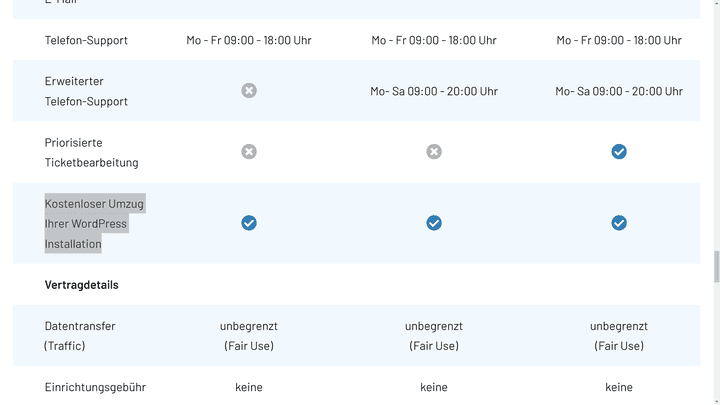Click second-column gray X for Priorisierte Ticketbearbeitung
Viewport: 720px width, 405px height.
[434, 152]
